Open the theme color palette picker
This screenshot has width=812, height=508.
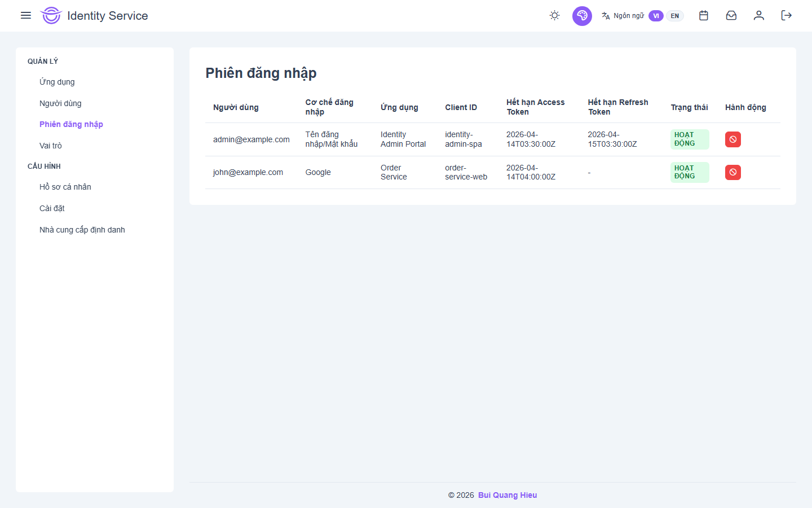click(582, 16)
